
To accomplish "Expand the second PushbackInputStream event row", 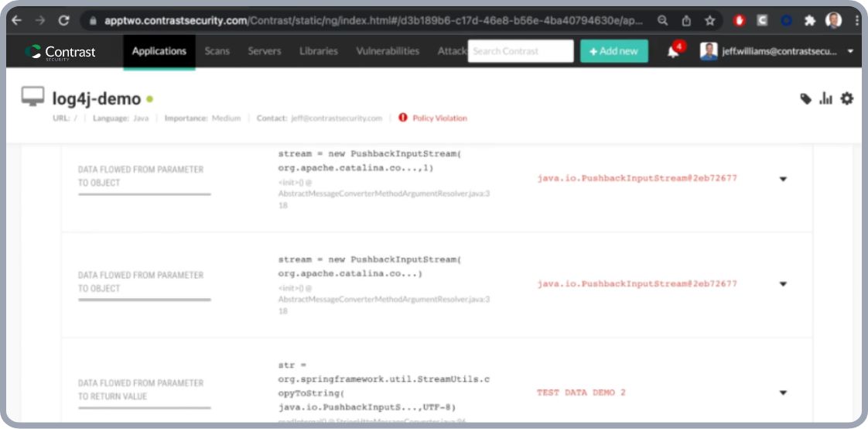I will tap(783, 284).
